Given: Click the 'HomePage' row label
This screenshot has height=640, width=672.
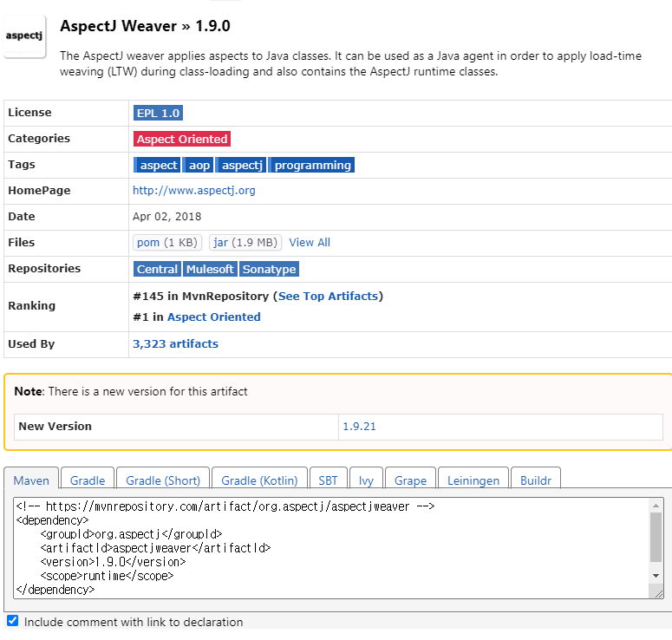Looking at the screenshot, I should click(x=39, y=190).
